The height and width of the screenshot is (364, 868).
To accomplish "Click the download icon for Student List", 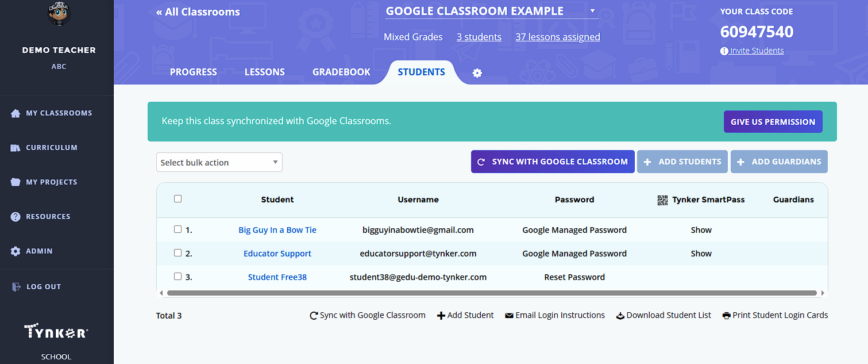I will (620, 316).
